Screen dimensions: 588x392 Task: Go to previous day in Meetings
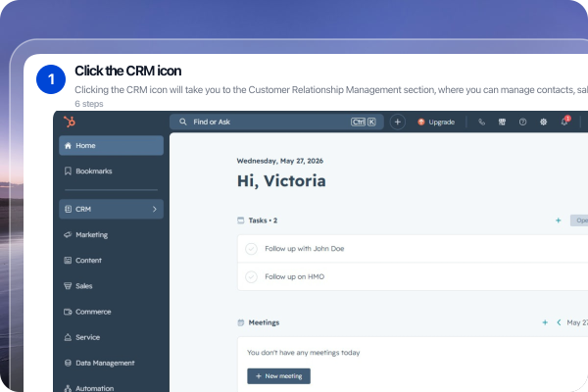click(x=559, y=322)
